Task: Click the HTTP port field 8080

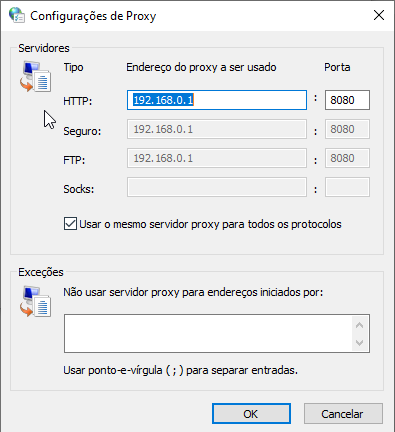Action: (x=347, y=100)
